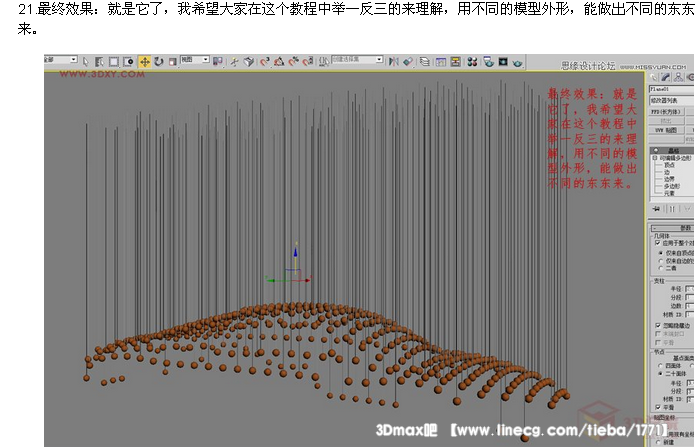Toggle window/crossing selection mode
697x447 pixels.
pos(128,61)
